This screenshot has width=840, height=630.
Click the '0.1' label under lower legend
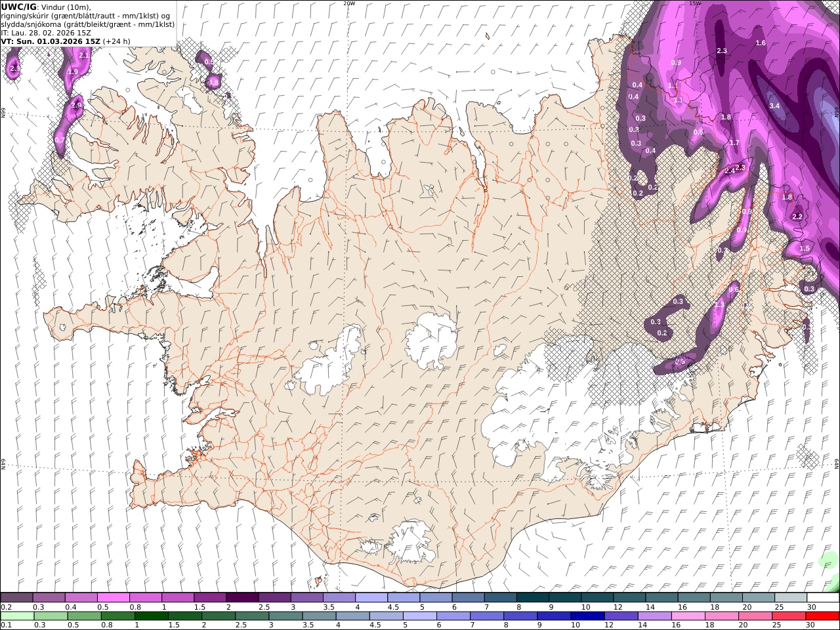[5, 625]
